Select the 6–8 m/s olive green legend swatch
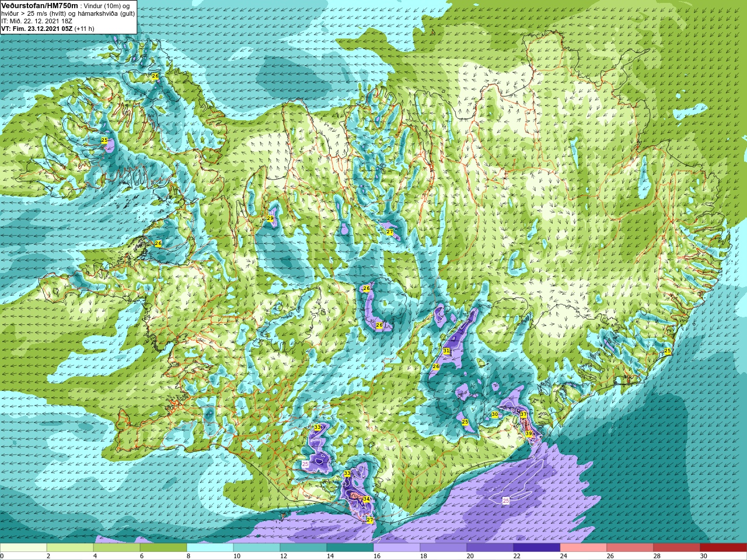Viewport: 747px width, 560px height. [x=163, y=547]
